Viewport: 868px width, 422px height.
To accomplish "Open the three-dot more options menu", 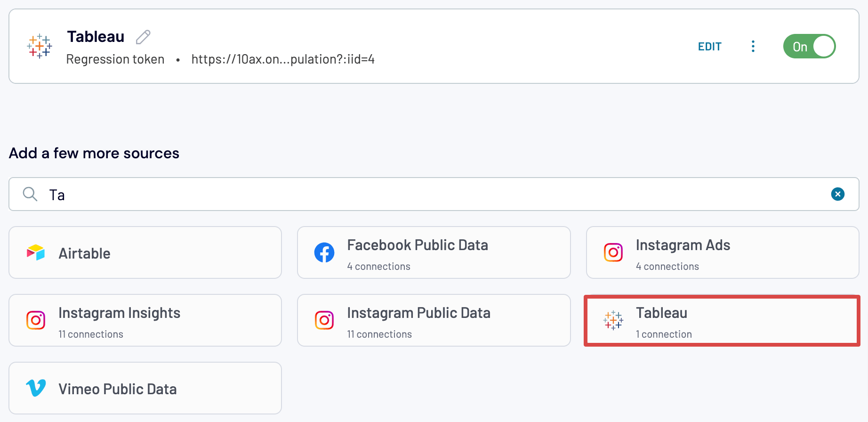I will (x=753, y=46).
